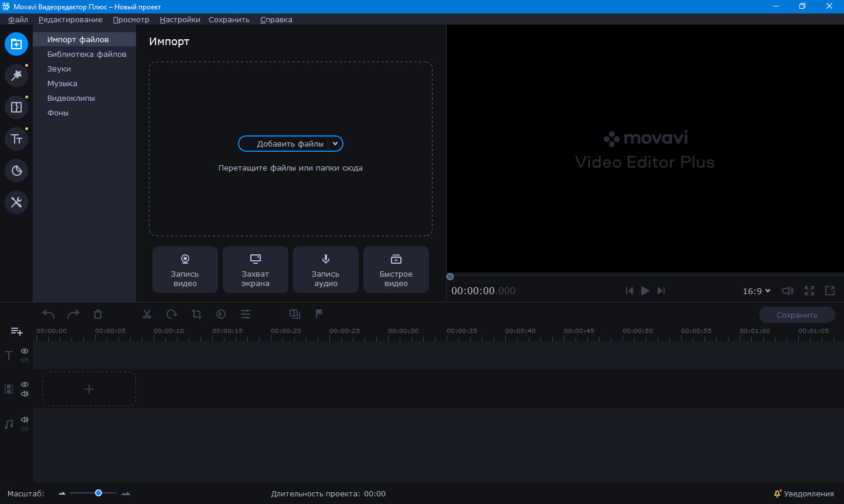Open the Filters magic wand tab
The height and width of the screenshot is (504, 844).
pos(16,76)
